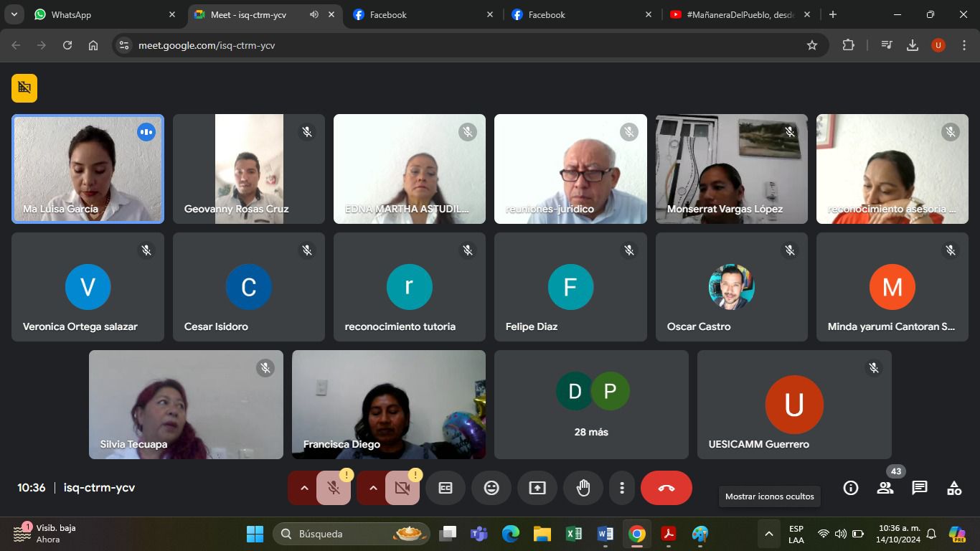Click the red leave call button
Viewport: 980px width, 551px height.
[x=666, y=488]
